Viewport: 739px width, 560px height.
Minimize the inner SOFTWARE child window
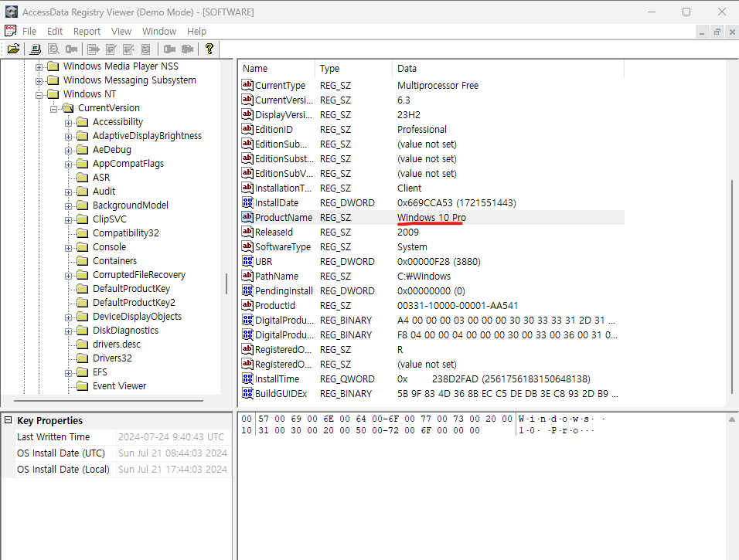702,32
